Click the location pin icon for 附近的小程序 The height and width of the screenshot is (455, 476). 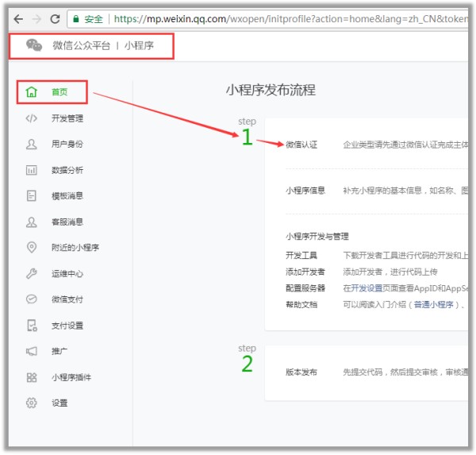pyautogui.click(x=32, y=248)
